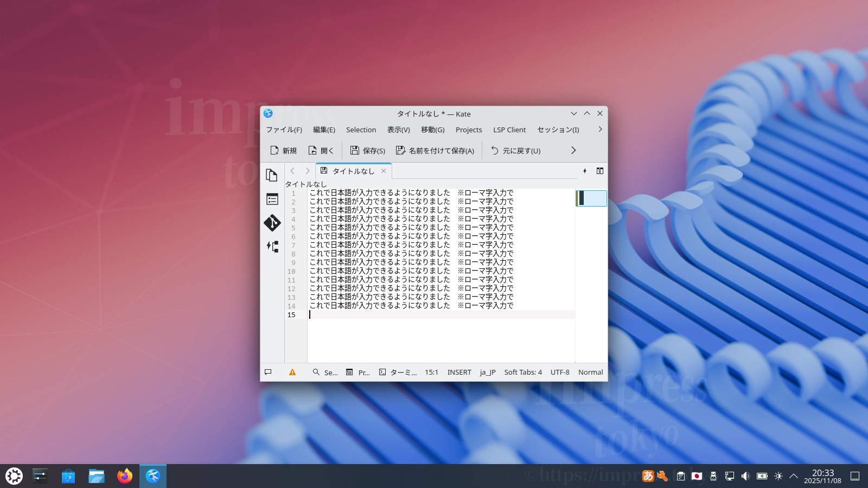Click the split view icon in tab bar
The height and width of the screenshot is (488, 868).
coord(600,171)
